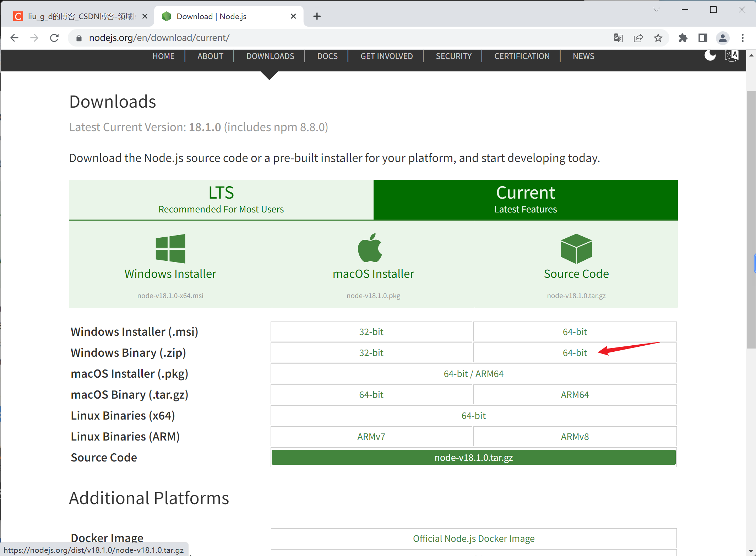
Task: Click the share page icon
Action: 638,38
